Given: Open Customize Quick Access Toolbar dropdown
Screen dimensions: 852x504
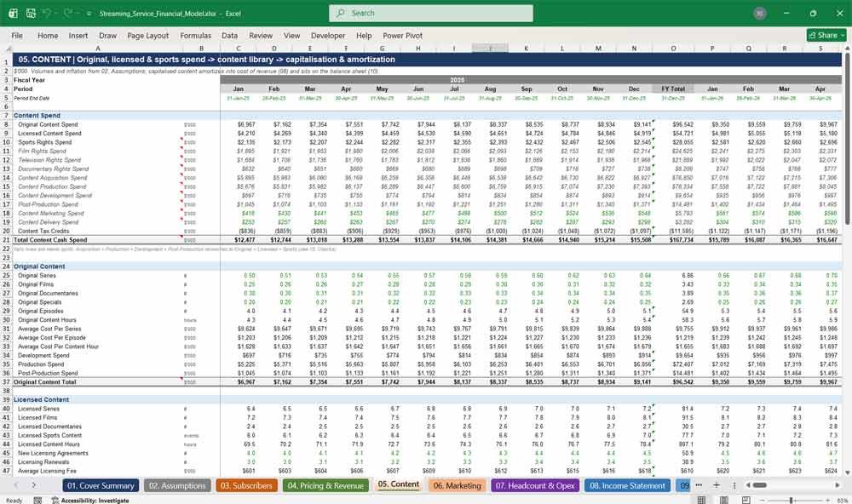Looking at the screenshot, I should click(x=89, y=13).
